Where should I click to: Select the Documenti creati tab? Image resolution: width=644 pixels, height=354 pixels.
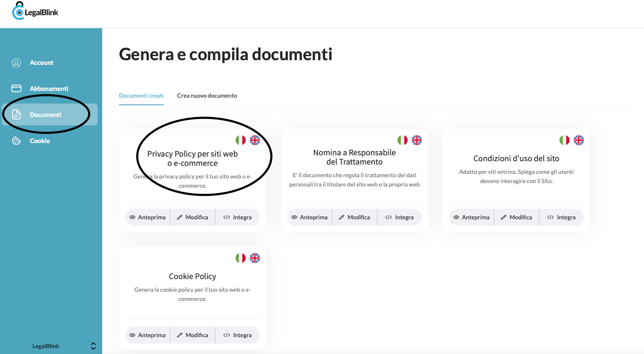click(141, 96)
